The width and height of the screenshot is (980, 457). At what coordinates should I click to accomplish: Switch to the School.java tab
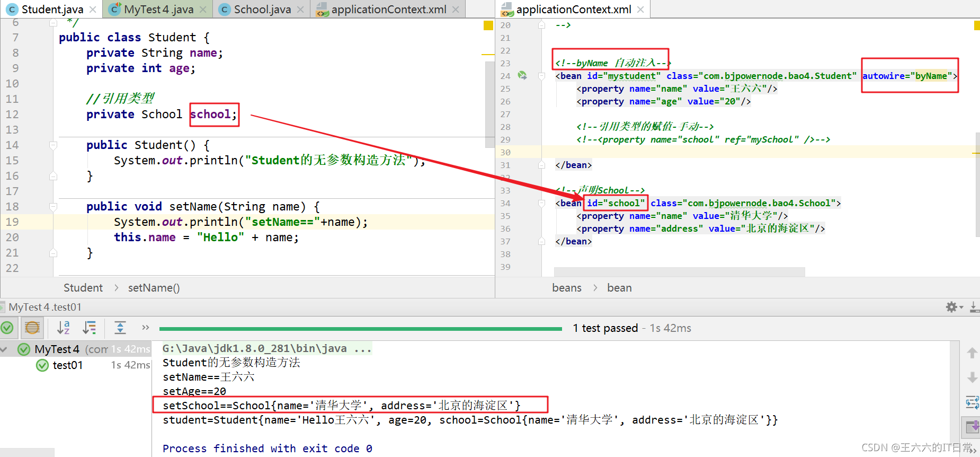(x=262, y=10)
